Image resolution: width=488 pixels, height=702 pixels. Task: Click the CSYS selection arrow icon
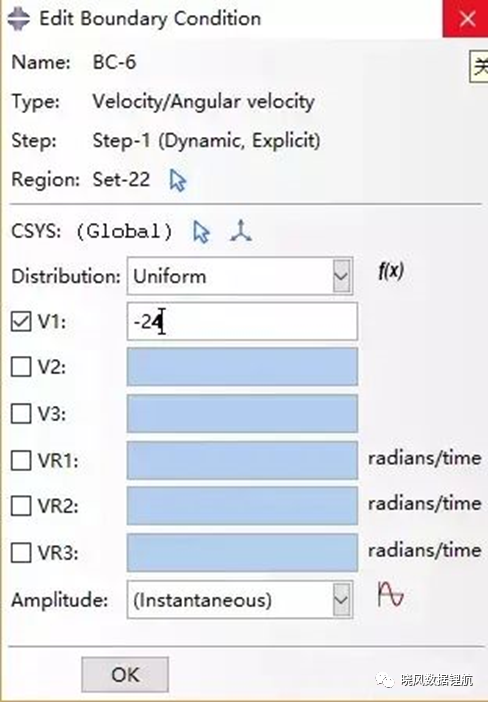(x=201, y=232)
